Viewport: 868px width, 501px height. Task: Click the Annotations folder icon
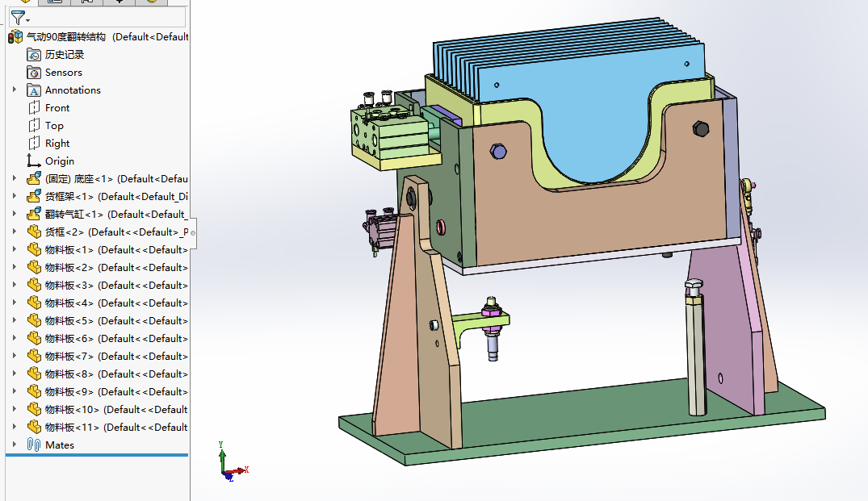click(x=34, y=90)
